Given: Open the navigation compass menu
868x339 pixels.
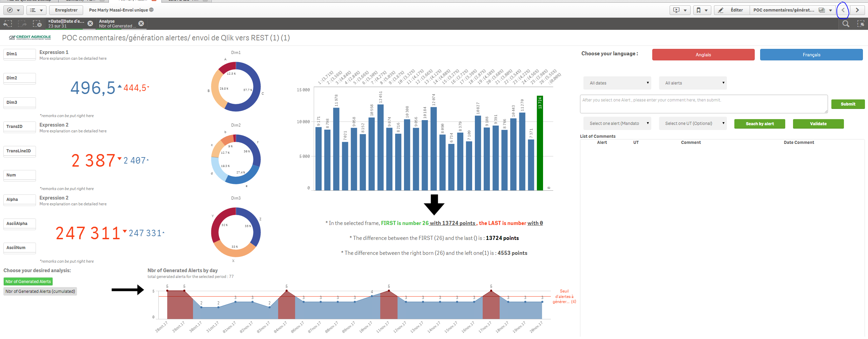Looking at the screenshot, I should 14,10.
